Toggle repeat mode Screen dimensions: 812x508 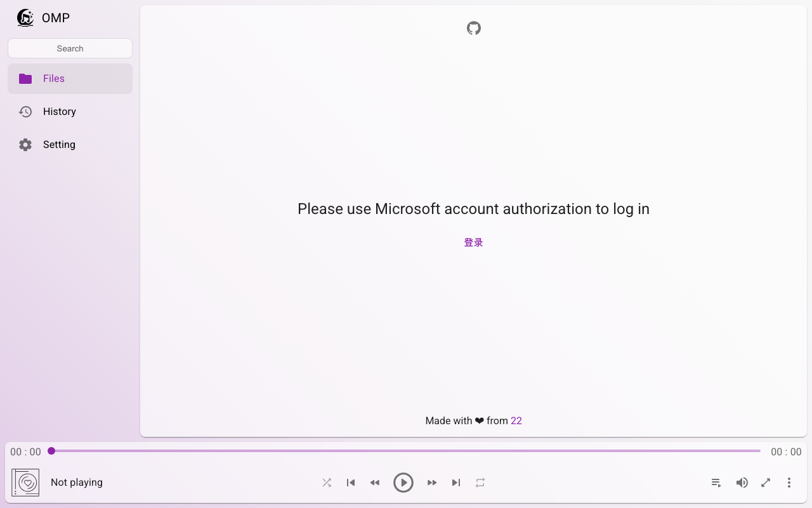[480, 483]
